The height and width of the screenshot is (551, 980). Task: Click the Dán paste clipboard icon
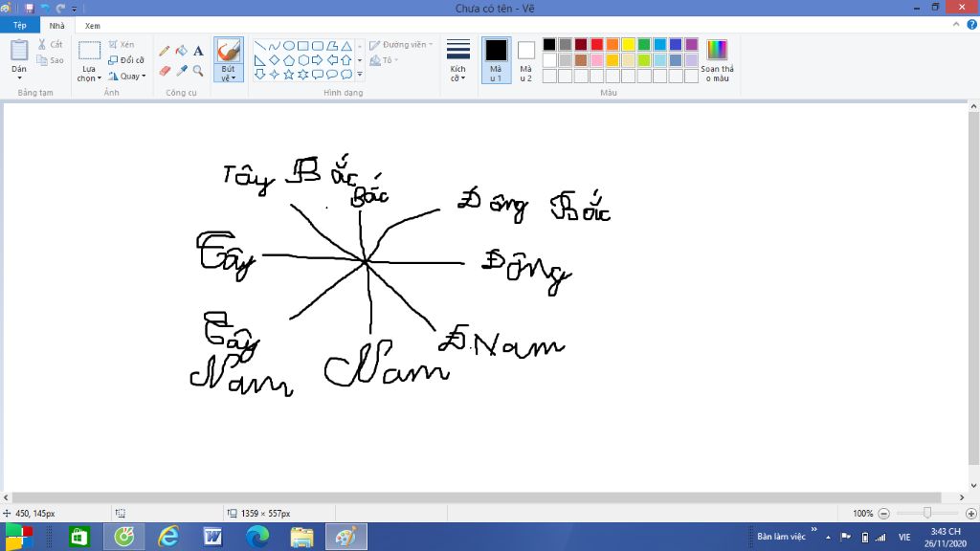19,50
